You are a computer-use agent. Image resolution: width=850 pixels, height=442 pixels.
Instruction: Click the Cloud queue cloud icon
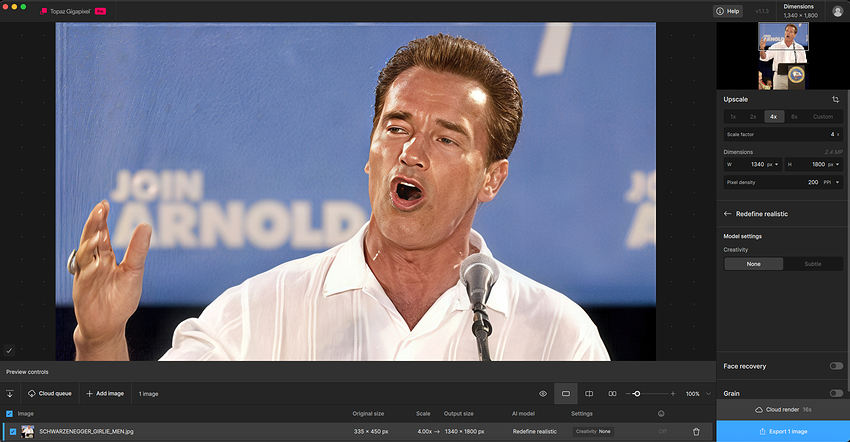pos(31,394)
